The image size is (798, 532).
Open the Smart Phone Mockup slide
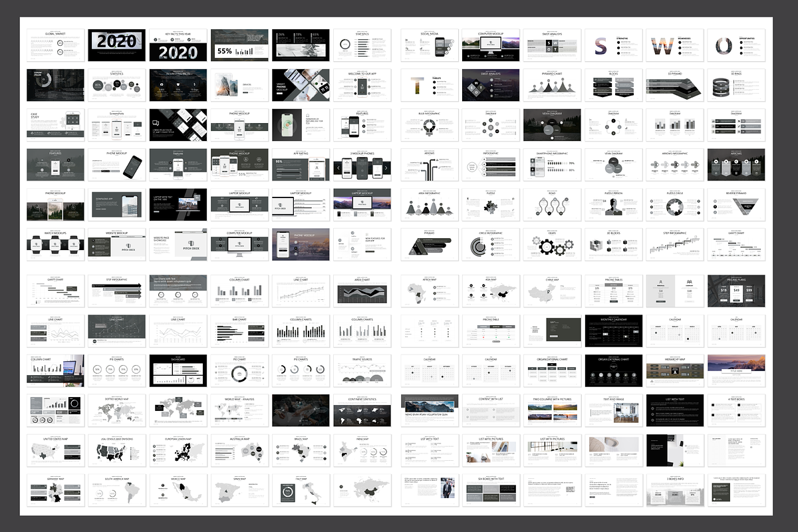pos(301,85)
